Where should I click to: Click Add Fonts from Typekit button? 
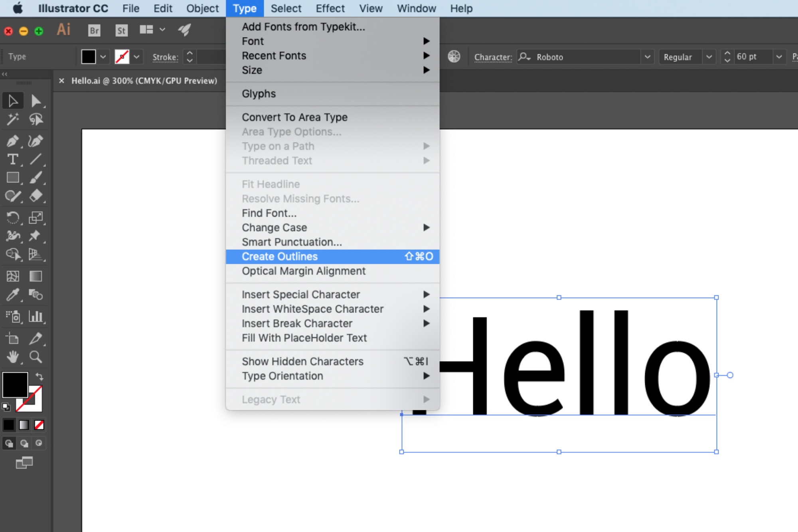click(x=304, y=26)
